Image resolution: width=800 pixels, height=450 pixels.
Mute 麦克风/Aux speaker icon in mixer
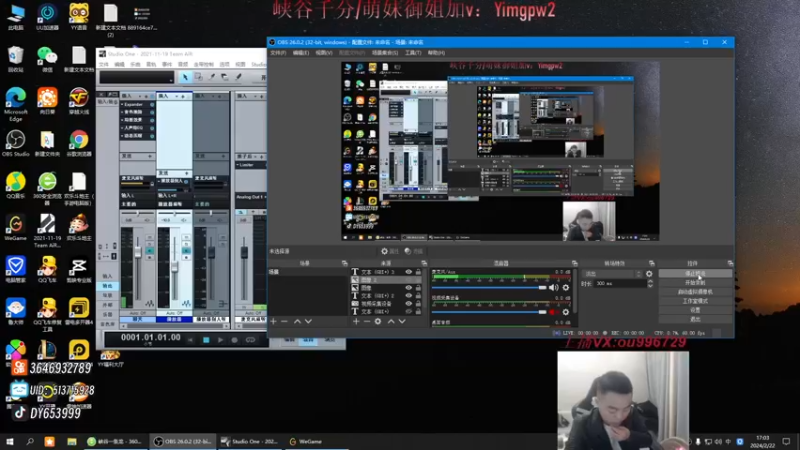(x=554, y=288)
